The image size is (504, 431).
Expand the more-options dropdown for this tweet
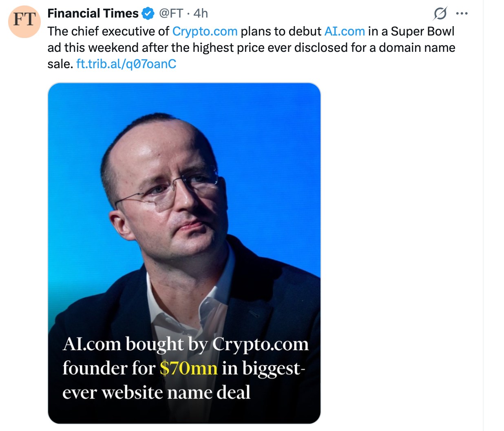pyautogui.click(x=462, y=12)
